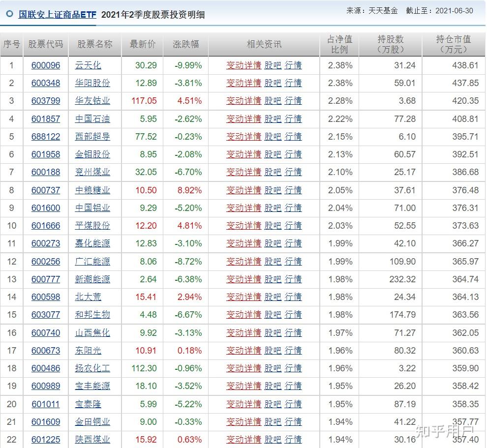The height and width of the screenshot is (448, 487).
Task: Select the 8.92% change value
Action: pos(189,190)
